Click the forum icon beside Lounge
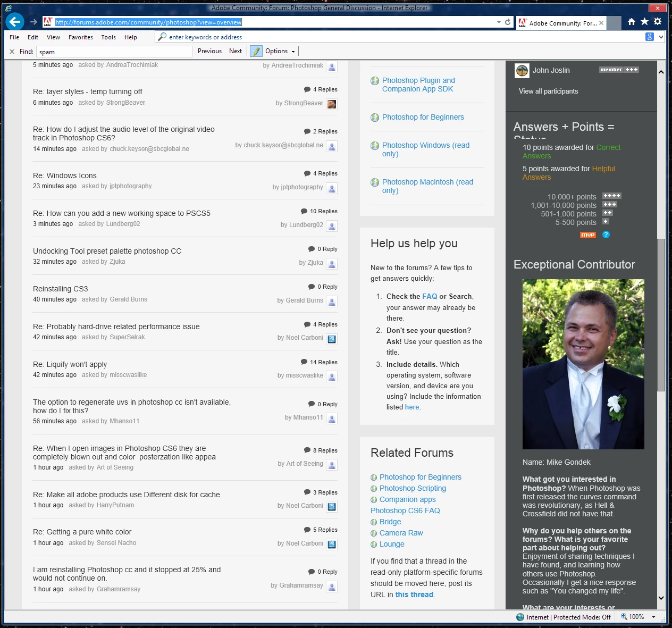Image resolution: width=672 pixels, height=628 pixels. [374, 545]
